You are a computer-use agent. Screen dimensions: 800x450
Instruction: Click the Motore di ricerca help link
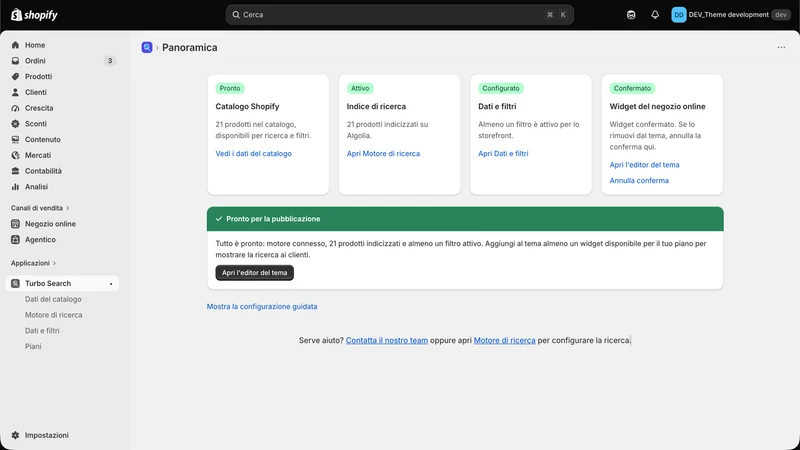tap(505, 340)
